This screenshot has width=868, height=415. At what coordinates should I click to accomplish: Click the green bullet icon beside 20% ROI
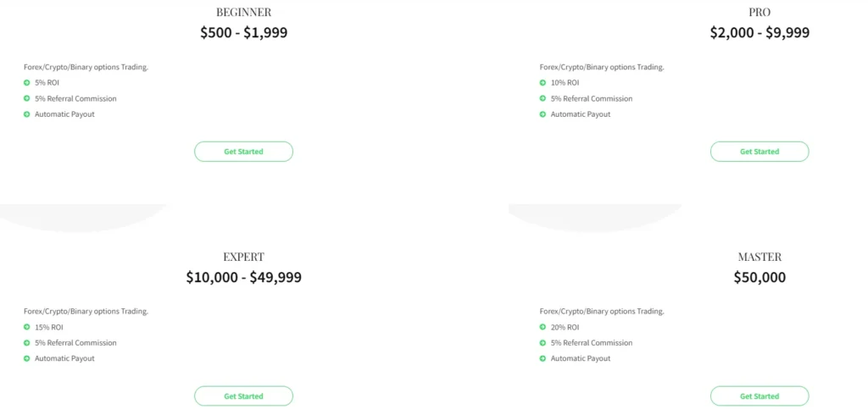[x=542, y=327]
